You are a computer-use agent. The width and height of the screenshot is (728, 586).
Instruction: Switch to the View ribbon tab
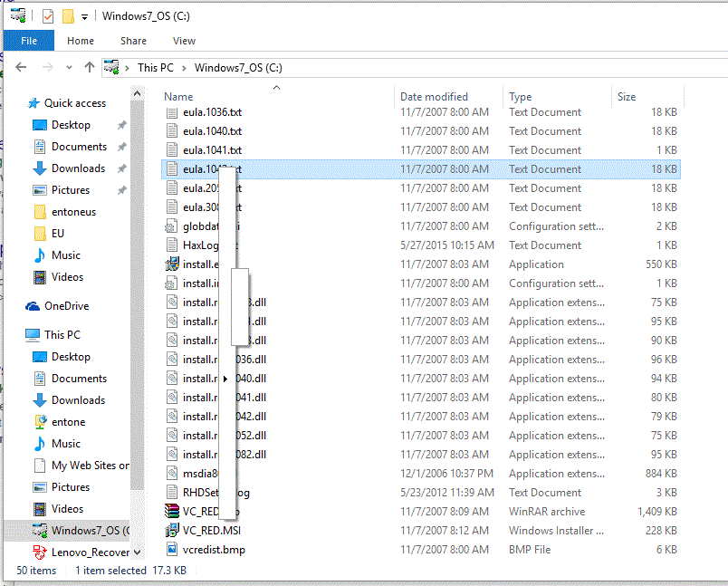tap(184, 41)
